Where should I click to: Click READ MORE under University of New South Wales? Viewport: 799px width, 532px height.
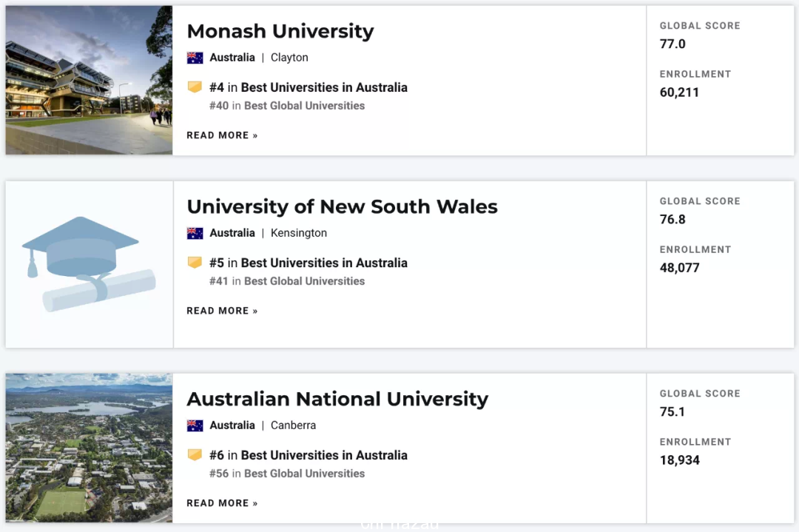click(x=222, y=311)
